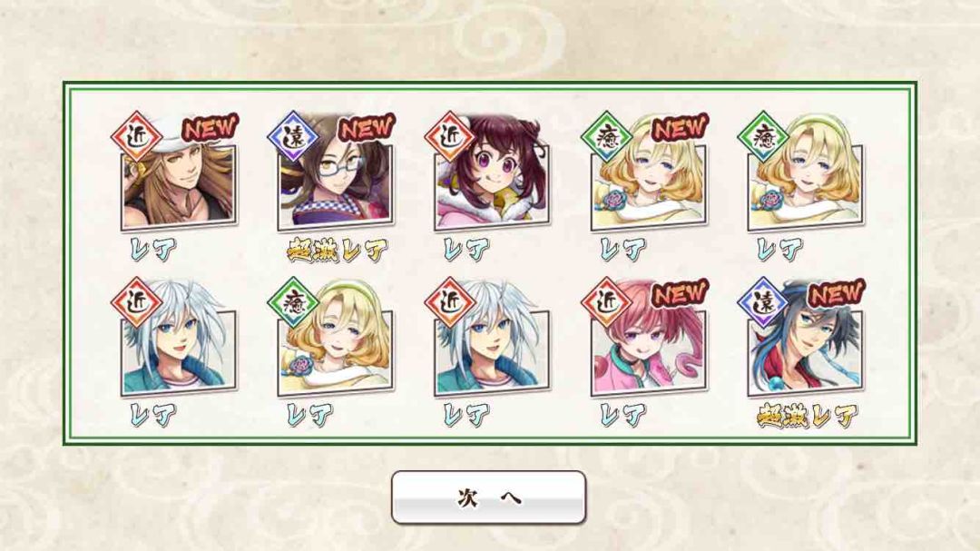980x551 pixels.
Task: Click the 超激レア label under glasses character
Action: (337, 251)
